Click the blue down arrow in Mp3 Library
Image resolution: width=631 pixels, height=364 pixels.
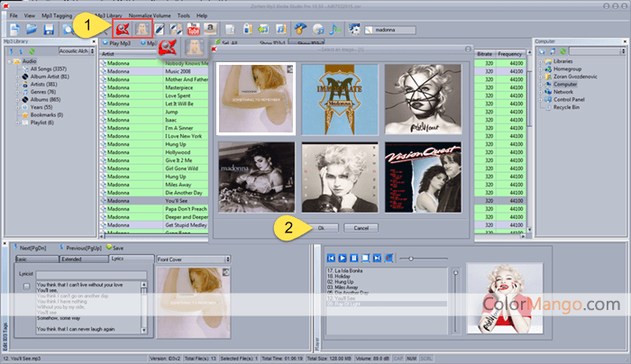tap(11, 51)
